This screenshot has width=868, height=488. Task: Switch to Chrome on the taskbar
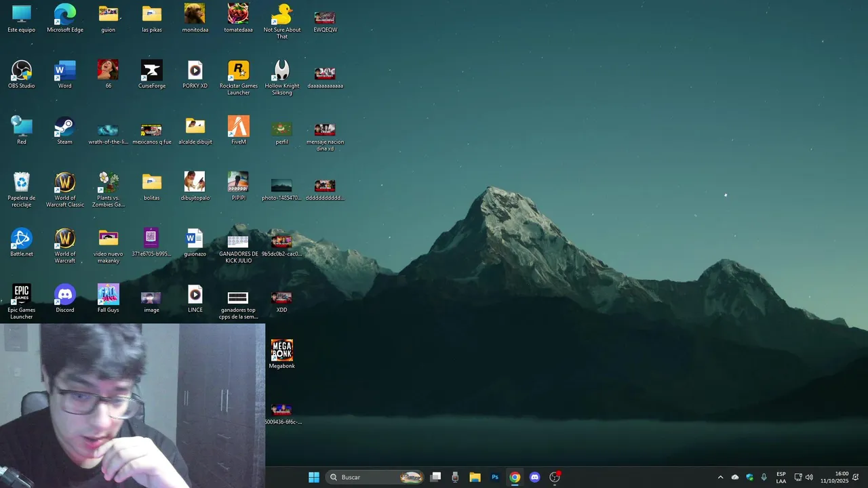[x=515, y=477]
